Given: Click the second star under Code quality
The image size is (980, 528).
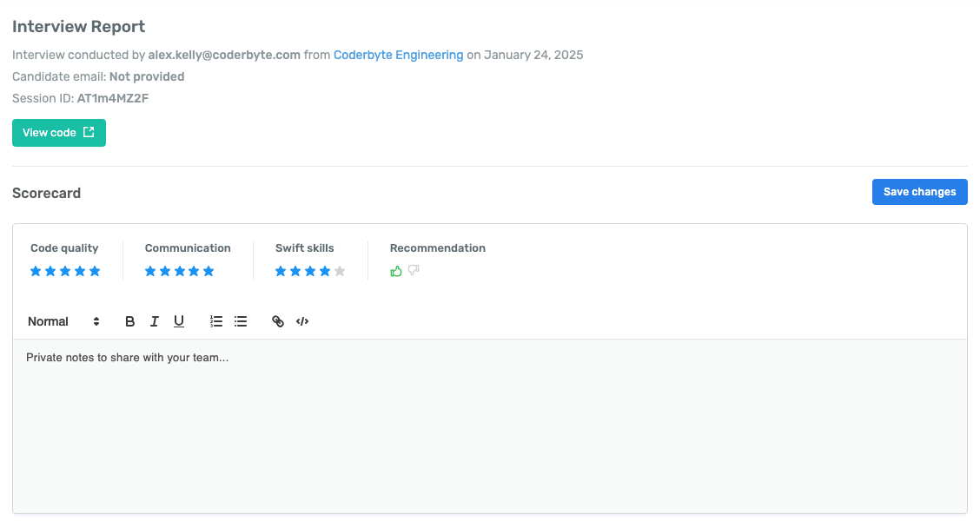Looking at the screenshot, I should pyautogui.click(x=50, y=271).
